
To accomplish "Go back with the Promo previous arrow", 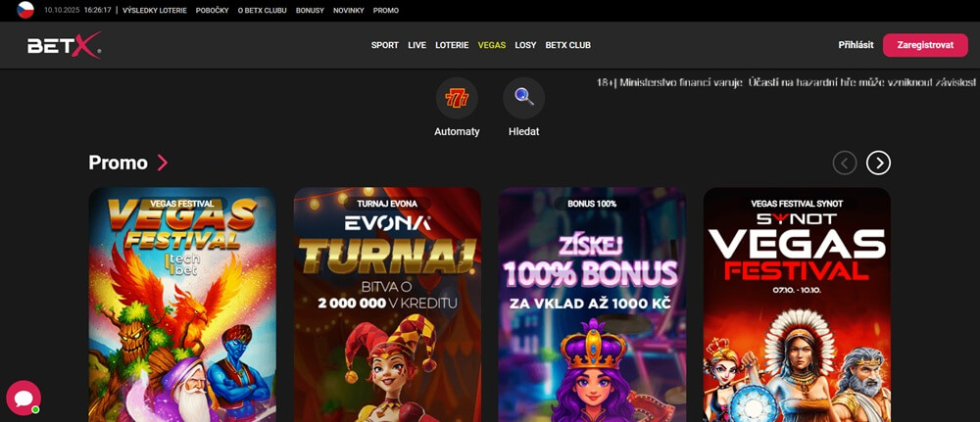I will coord(845,163).
